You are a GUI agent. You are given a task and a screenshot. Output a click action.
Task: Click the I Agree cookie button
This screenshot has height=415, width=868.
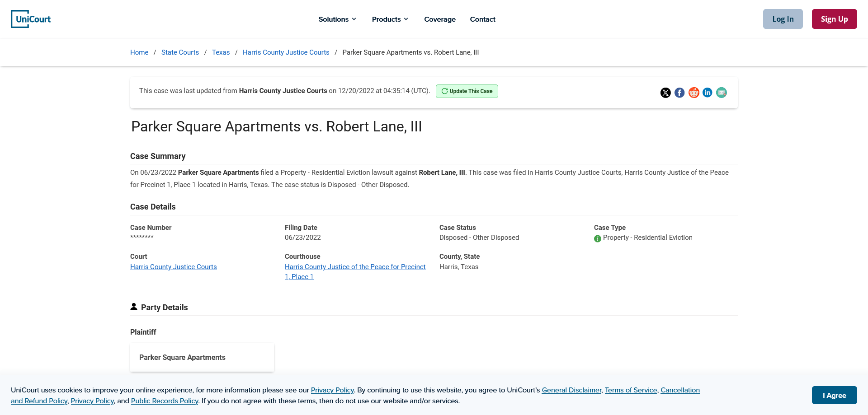tap(835, 395)
